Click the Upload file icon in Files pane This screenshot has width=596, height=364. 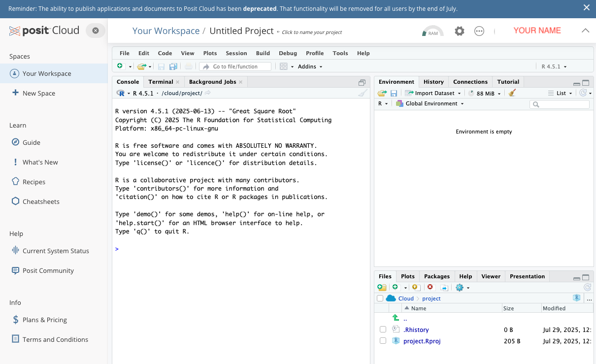(x=415, y=287)
